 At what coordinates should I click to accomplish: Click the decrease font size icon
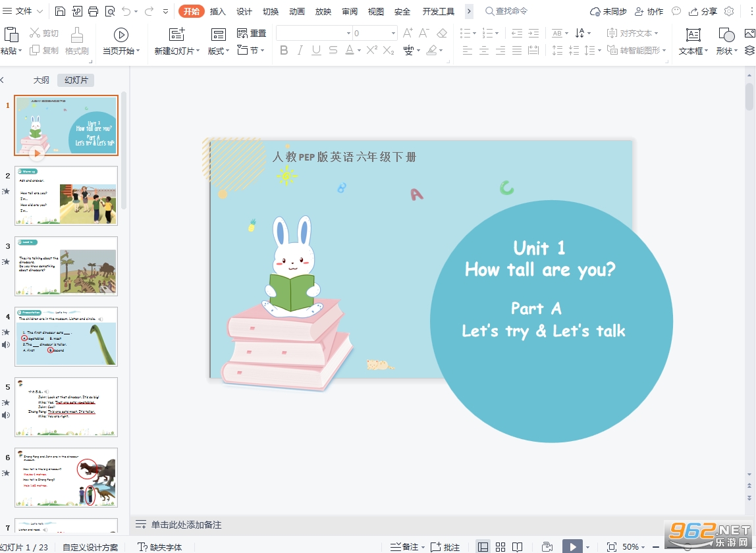(x=424, y=33)
